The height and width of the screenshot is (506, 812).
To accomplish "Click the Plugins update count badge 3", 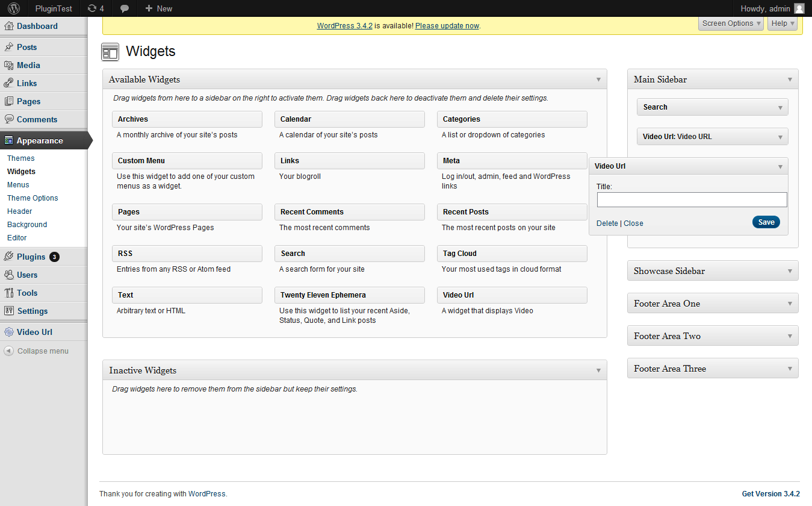I will point(54,257).
